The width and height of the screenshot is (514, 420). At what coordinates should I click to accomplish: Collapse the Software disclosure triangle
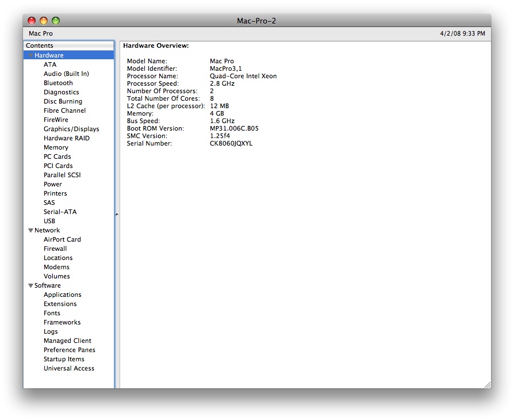tap(31, 285)
